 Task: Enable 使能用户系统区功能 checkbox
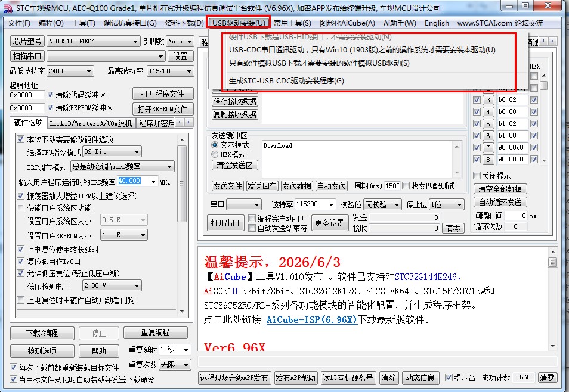point(21,208)
